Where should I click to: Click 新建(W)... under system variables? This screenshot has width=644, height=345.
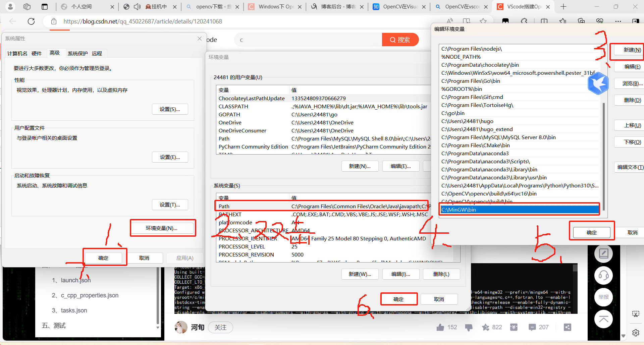(360, 274)
